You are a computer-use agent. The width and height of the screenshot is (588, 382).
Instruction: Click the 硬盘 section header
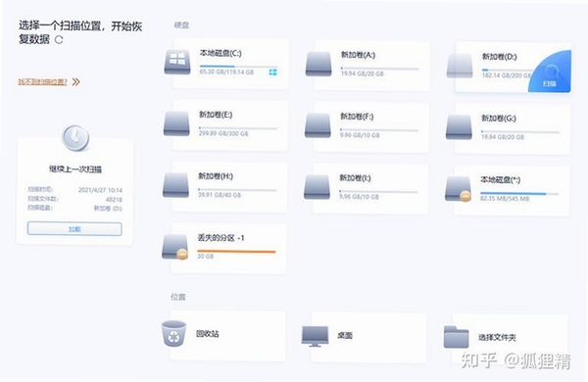point(181,25)
